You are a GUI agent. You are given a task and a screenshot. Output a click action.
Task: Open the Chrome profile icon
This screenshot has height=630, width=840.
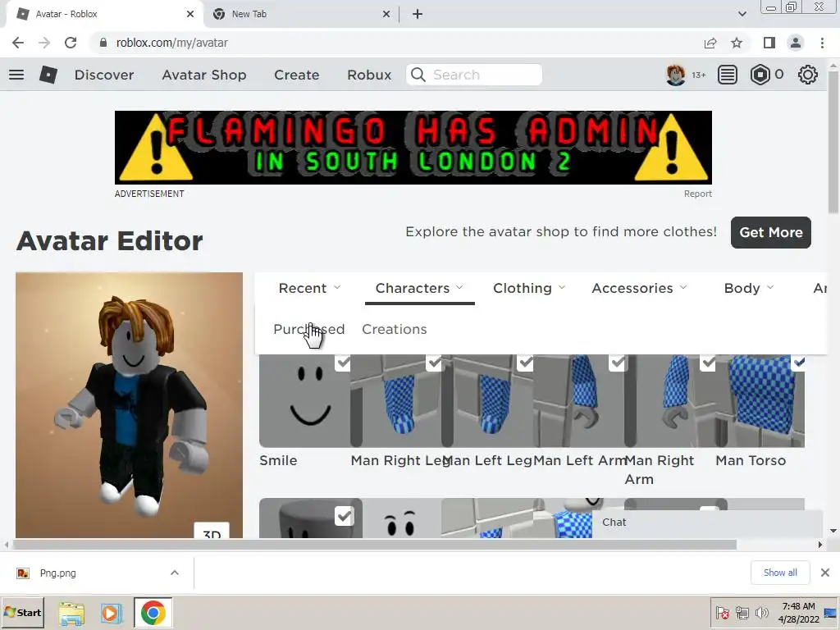pyautogui.click(x=796, y=43)
